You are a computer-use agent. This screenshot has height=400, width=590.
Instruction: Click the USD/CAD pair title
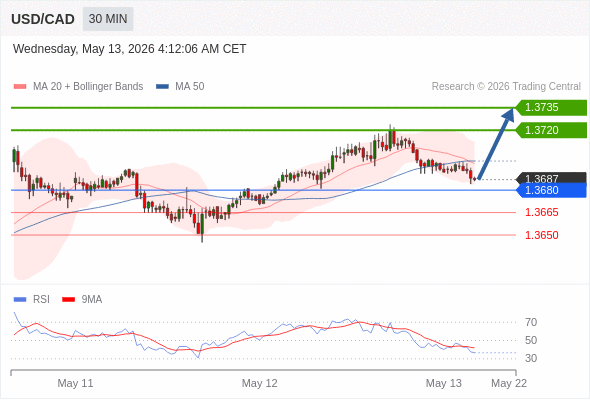tap(43, 19)
